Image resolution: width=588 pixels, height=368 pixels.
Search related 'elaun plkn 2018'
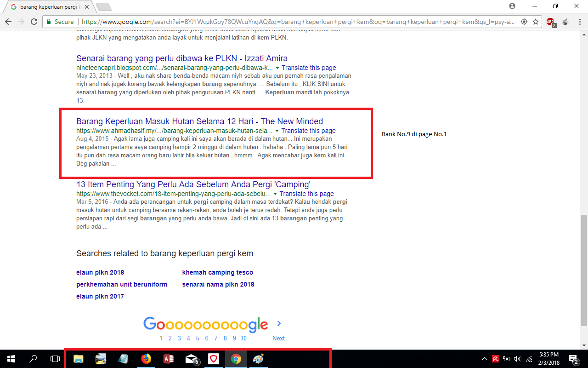click(100, 272)
